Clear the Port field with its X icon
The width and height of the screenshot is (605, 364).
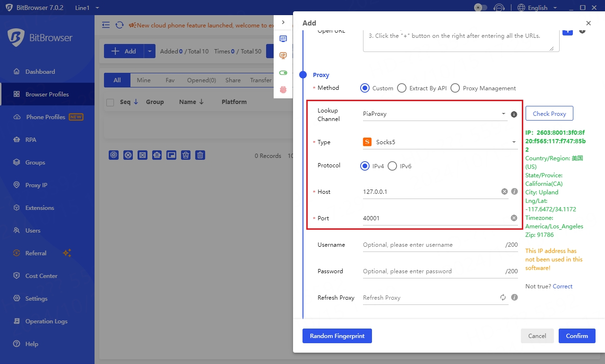coord(514,218)
